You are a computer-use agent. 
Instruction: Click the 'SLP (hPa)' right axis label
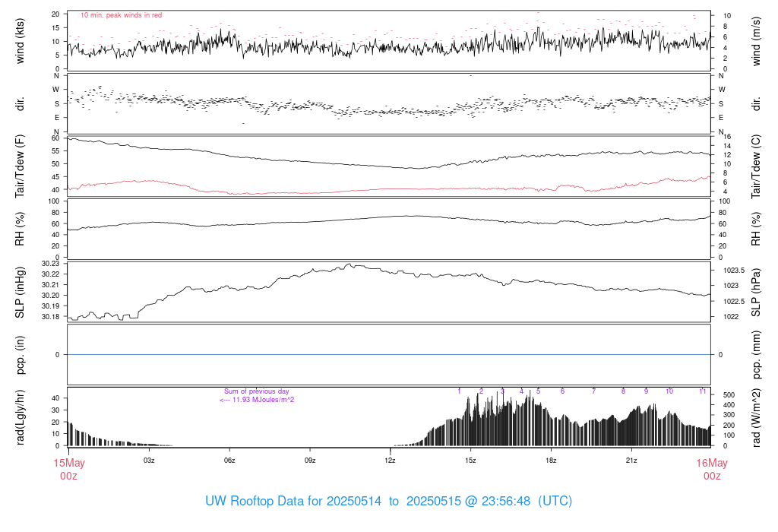coord(756,291)
